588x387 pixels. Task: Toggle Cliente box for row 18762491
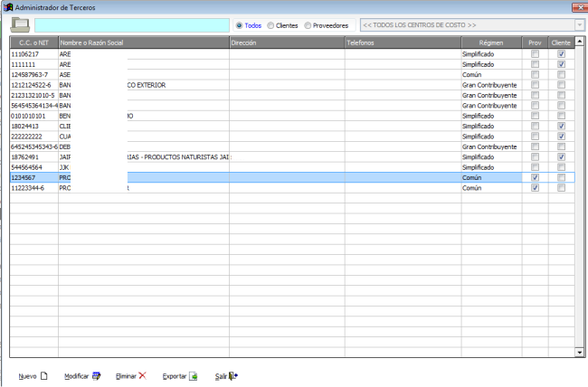(561, 156)
